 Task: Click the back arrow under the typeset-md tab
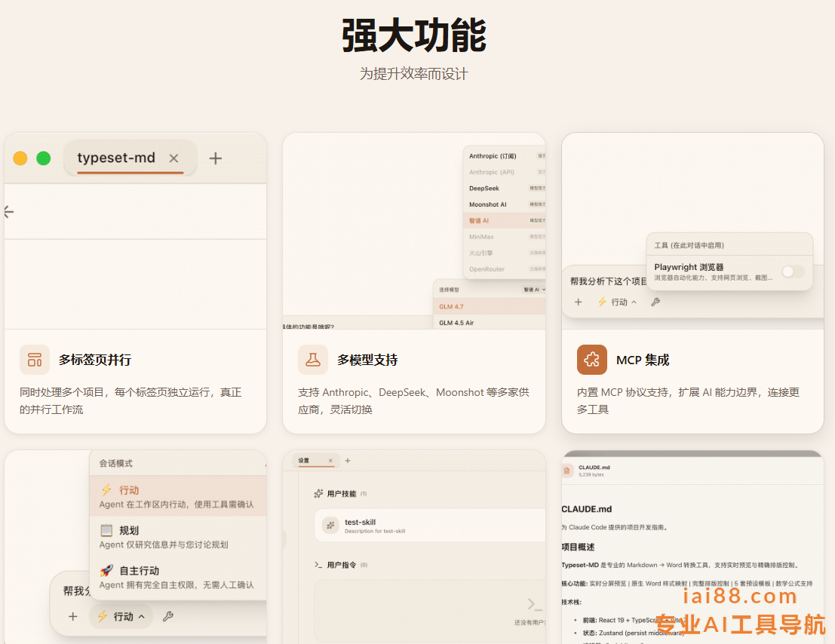click(9, 212)
